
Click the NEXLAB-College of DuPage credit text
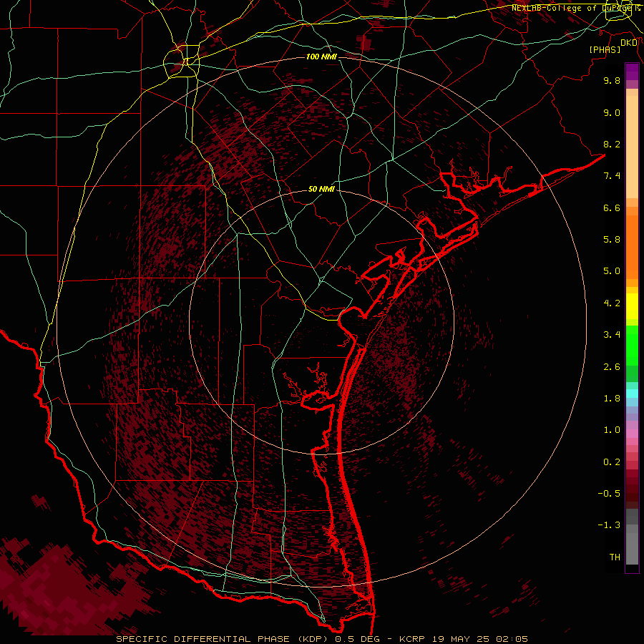(x=575, y=8)
